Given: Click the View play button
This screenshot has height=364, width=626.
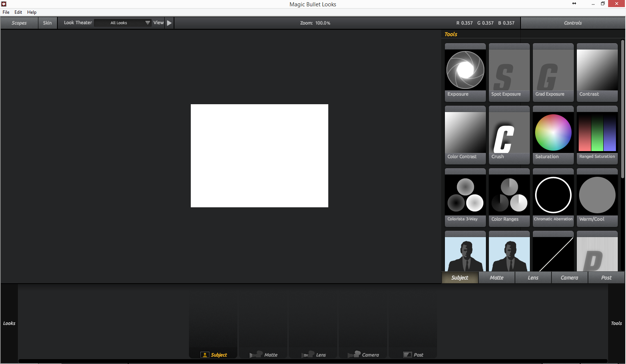Looking at the screenshot, I should [x=169, y=23].
